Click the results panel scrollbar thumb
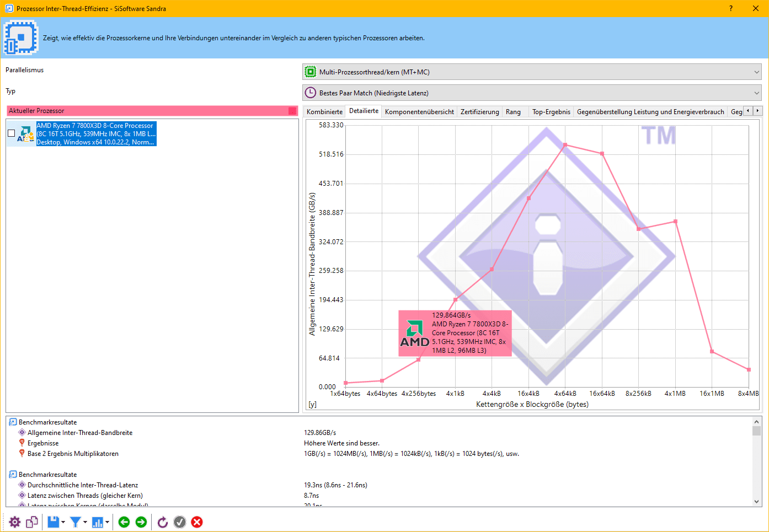Image resolution: width=769 pixels, height=532 pixels. coord(756,431)
